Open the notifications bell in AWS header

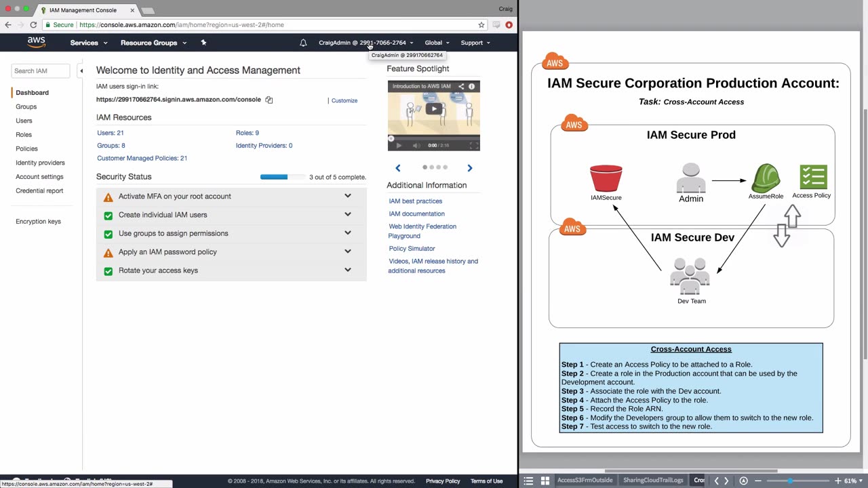(x=303, y=43)
